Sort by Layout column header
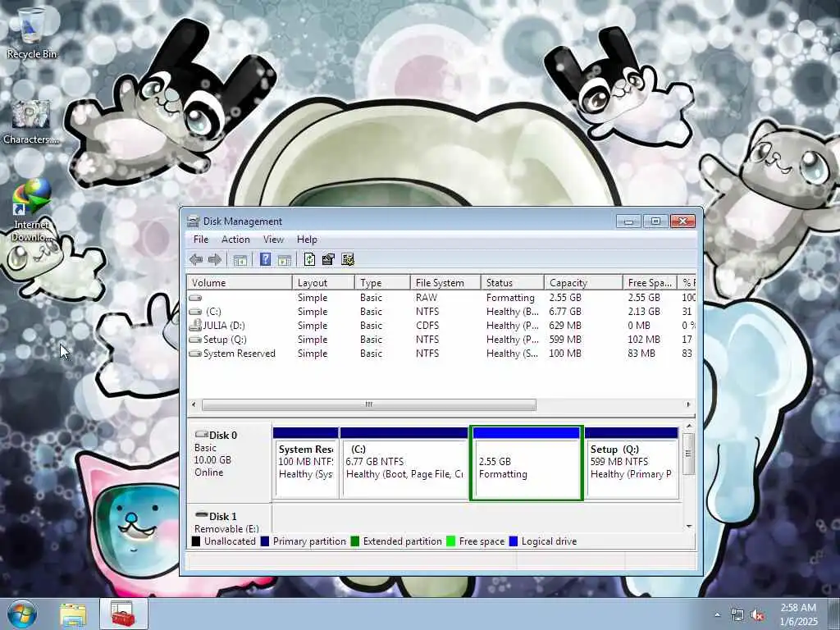This screenshot has height=630, width=840. pyautogui.click(x=323, y=282)
